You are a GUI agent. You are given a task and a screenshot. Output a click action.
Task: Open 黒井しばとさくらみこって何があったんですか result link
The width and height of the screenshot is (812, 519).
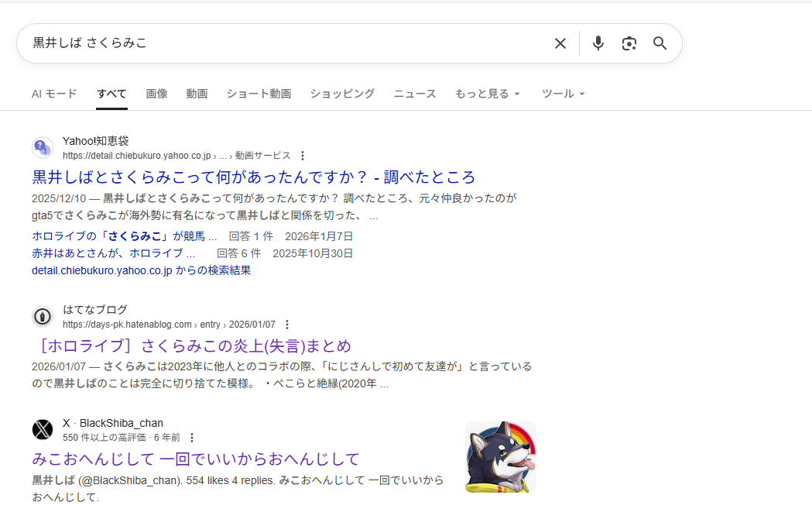[253, 177]
